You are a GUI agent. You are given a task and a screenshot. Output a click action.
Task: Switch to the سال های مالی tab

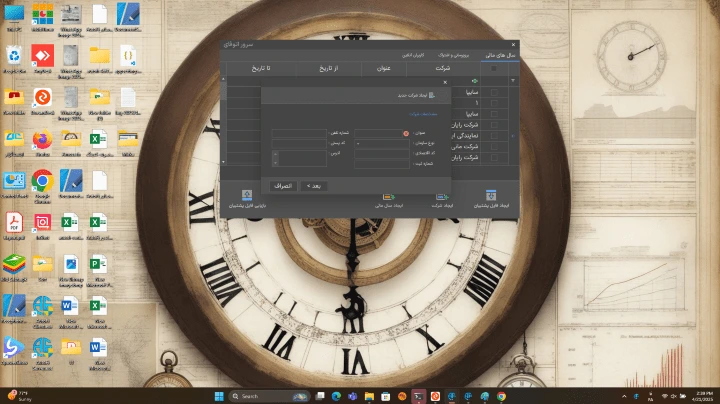[500, 55]
